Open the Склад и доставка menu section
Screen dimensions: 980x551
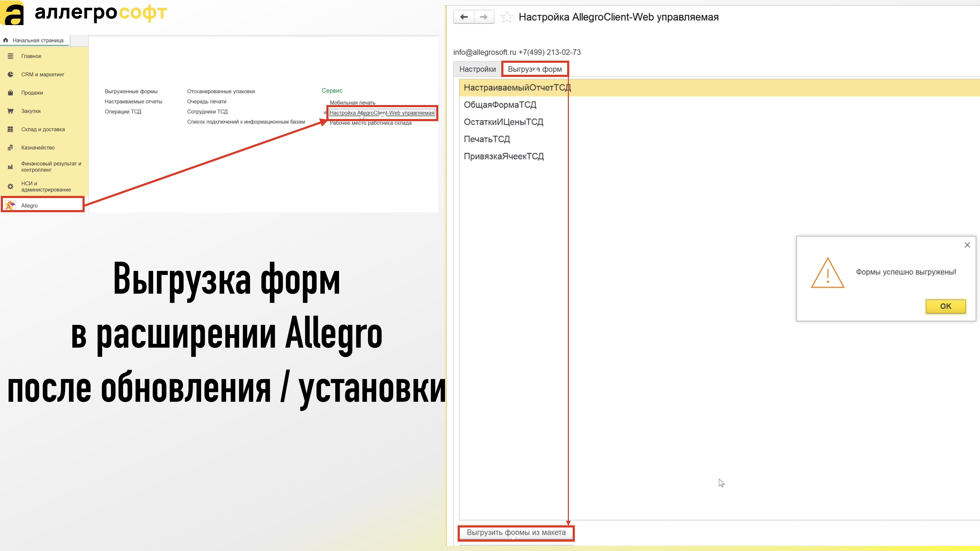tap(43, 129)
